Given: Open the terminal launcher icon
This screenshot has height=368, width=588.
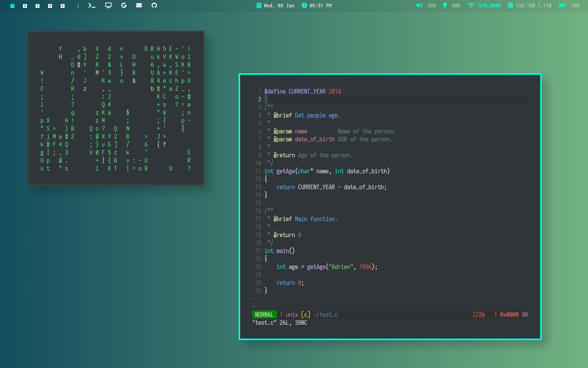Looking at the screenshot, I should point(92,6).
